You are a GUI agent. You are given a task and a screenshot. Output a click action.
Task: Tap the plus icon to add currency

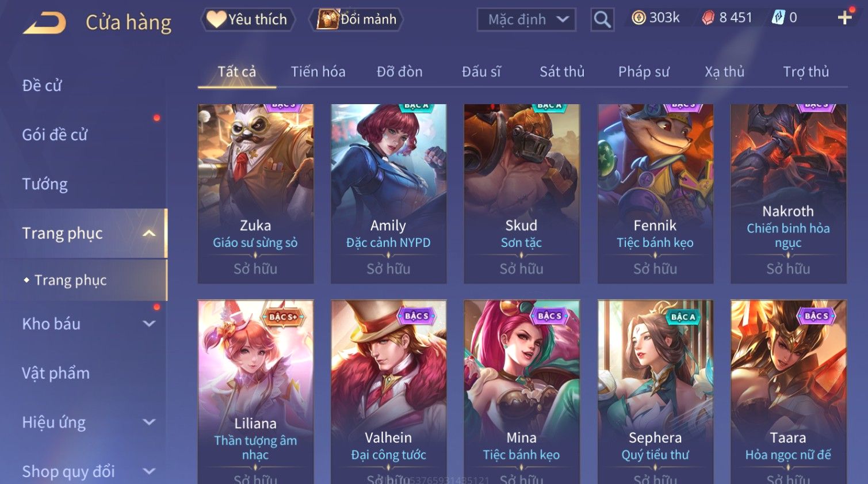(844, 18)
